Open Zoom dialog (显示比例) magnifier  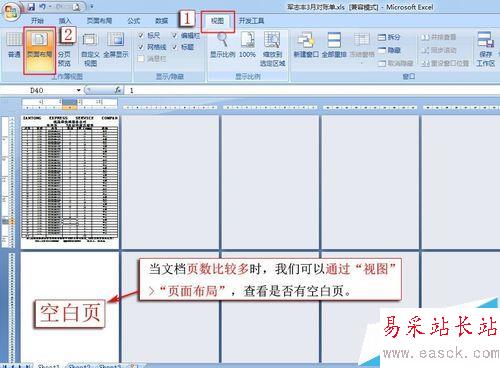pyautogui.click(x=223, y=45)
